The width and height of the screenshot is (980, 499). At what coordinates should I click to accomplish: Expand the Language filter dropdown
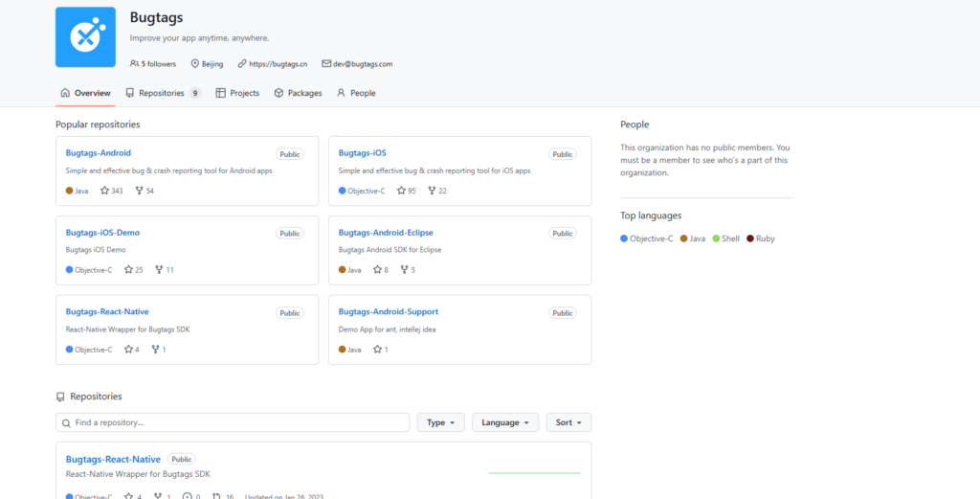pos(505,422)
